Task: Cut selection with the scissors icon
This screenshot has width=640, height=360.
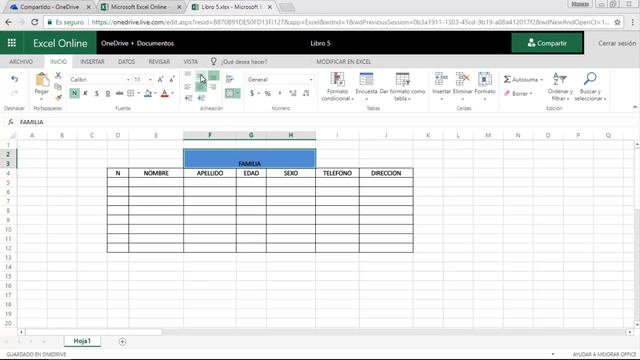Action: [x=58, y=76]
